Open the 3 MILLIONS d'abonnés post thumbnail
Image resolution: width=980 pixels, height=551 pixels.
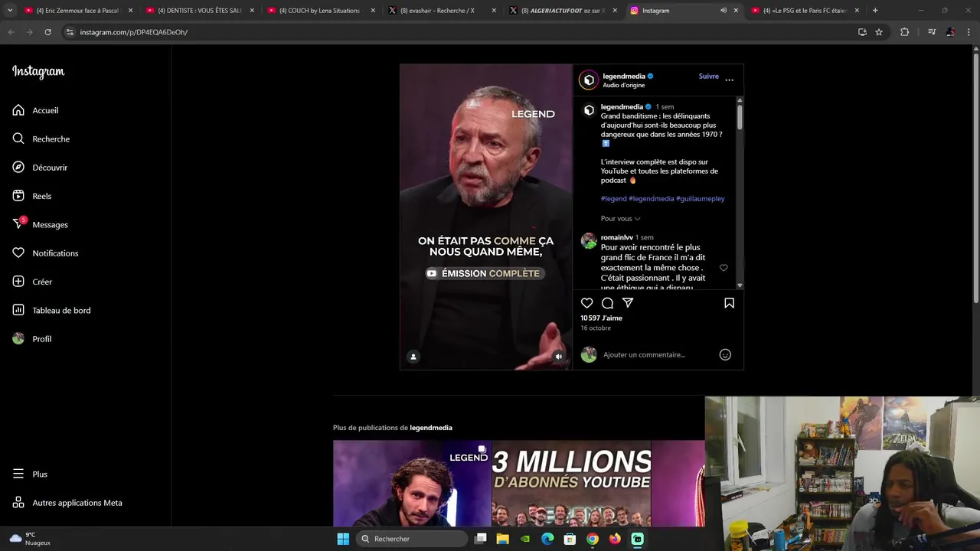tap(571, 484)
